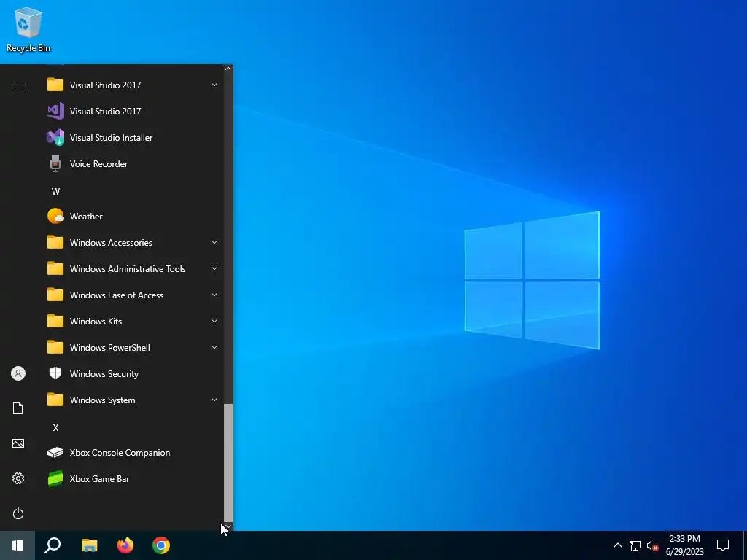Open File Explorer from the taskbar
Viewport: 747px width, 560px height.
[89, 545]
